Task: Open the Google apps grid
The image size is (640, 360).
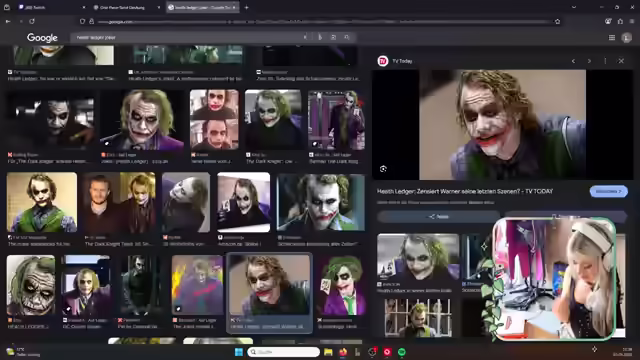Action: click(612, 38)
